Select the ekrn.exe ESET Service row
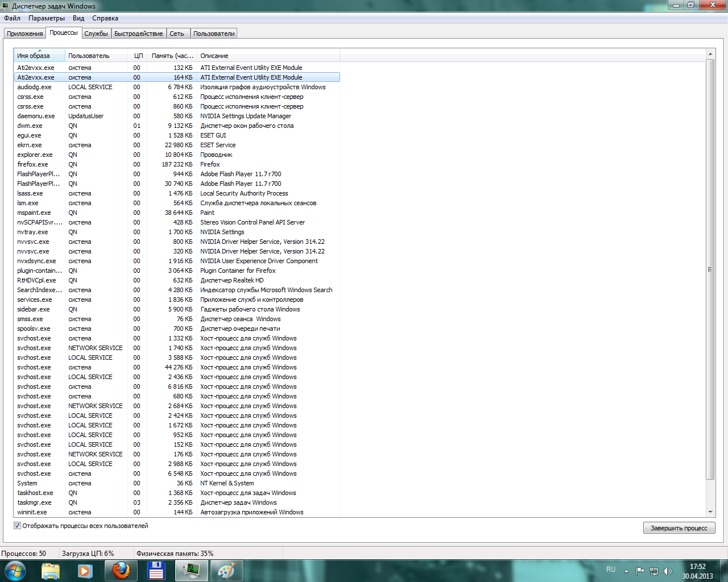Viewport: 728px width, 582px height. (x=177, y=145)
